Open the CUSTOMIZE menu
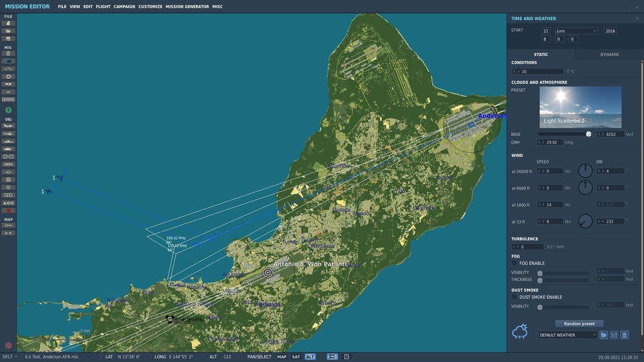Image resolution: width=644 pixels, height=362 pixels. [x=150, y=6]
